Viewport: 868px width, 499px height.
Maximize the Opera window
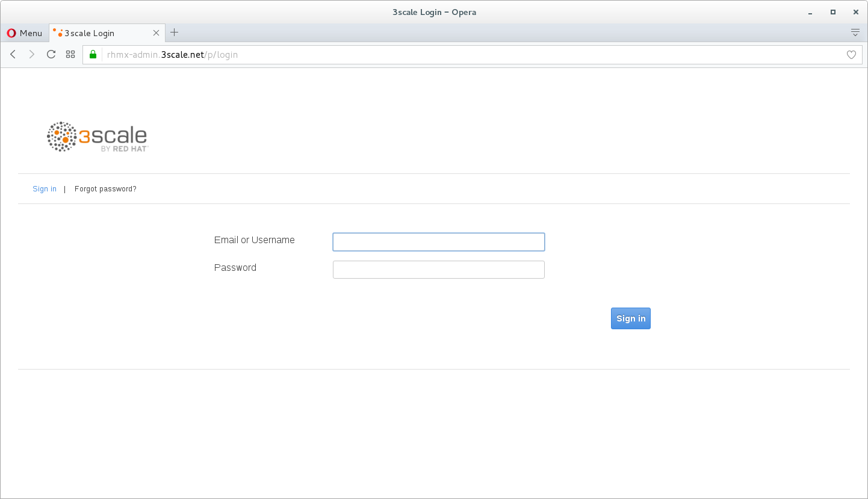coord(833,12)
